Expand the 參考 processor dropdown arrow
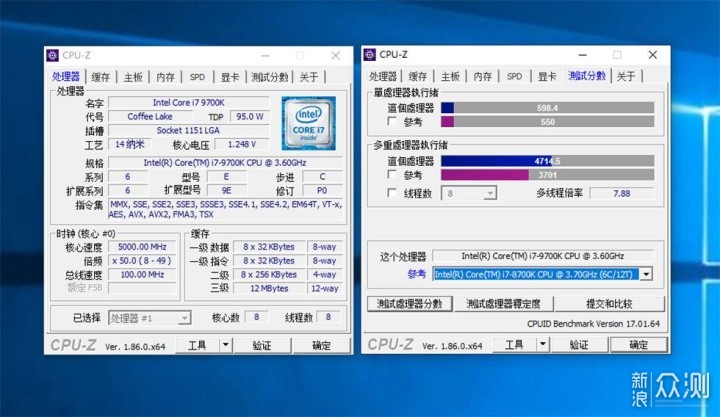Viewport: 720px width, 417px height. pyautogui.click(x=646, y=275)
